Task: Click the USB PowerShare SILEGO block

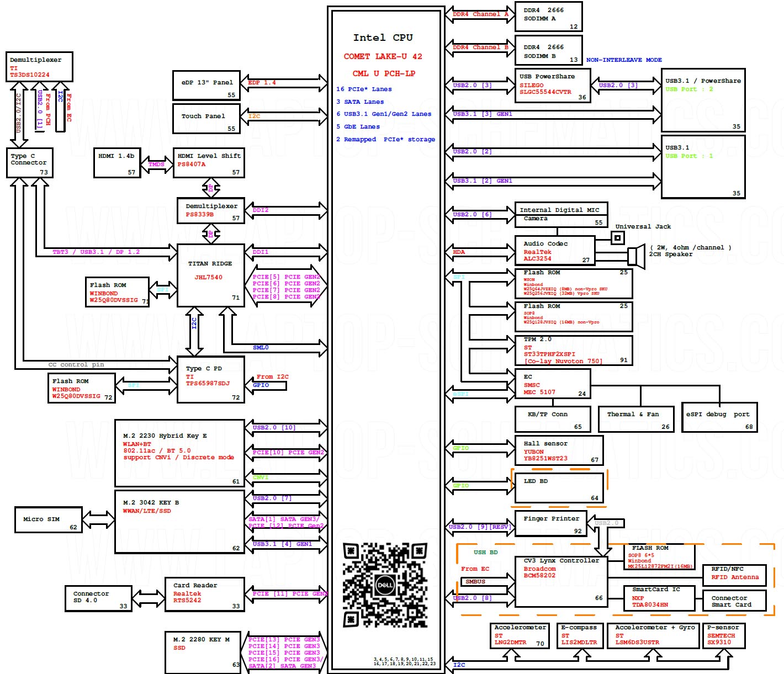Action: [x=552, y=86]
